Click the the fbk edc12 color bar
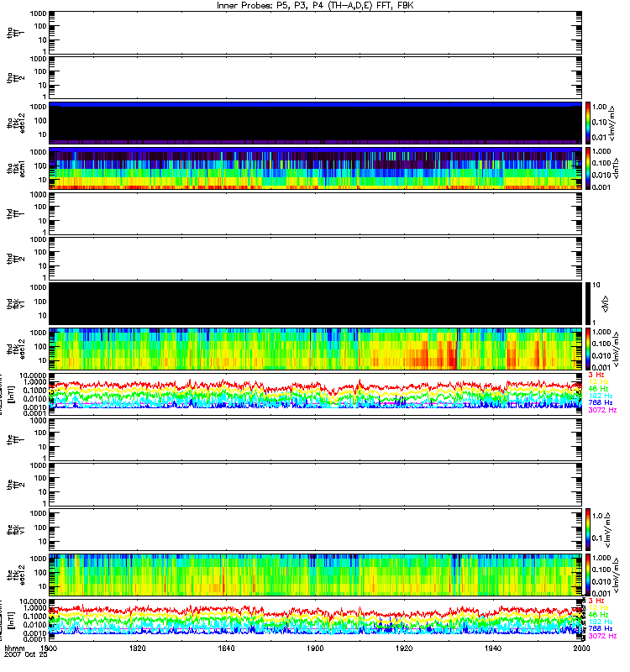Screen dimensions: 630x672 (x=590, y=575)
